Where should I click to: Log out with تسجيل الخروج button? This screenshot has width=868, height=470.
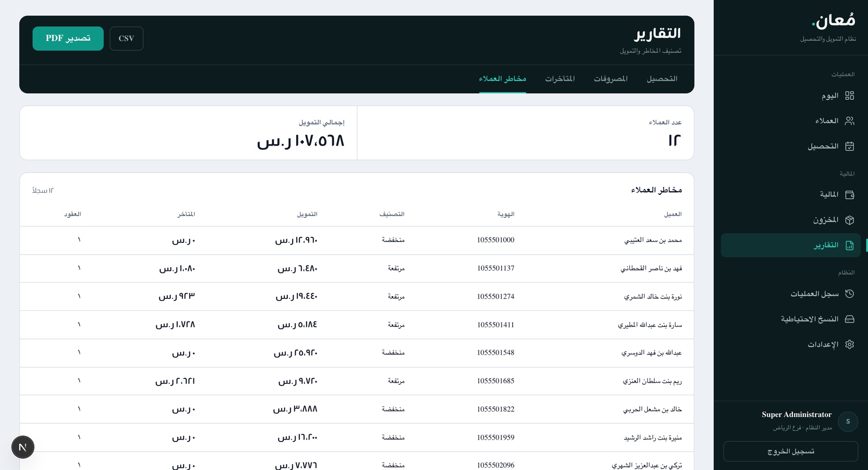(791, 451)
